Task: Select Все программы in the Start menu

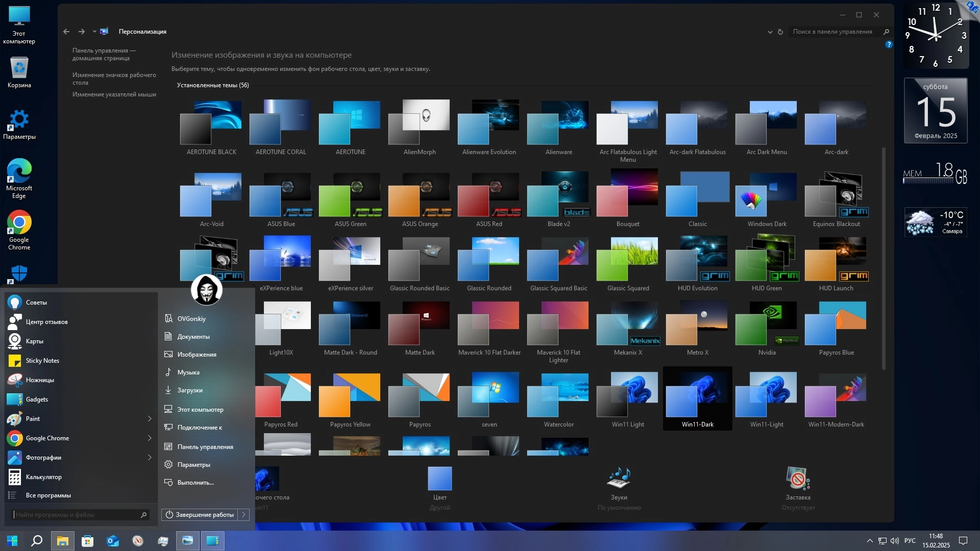Action: point(48,495)
